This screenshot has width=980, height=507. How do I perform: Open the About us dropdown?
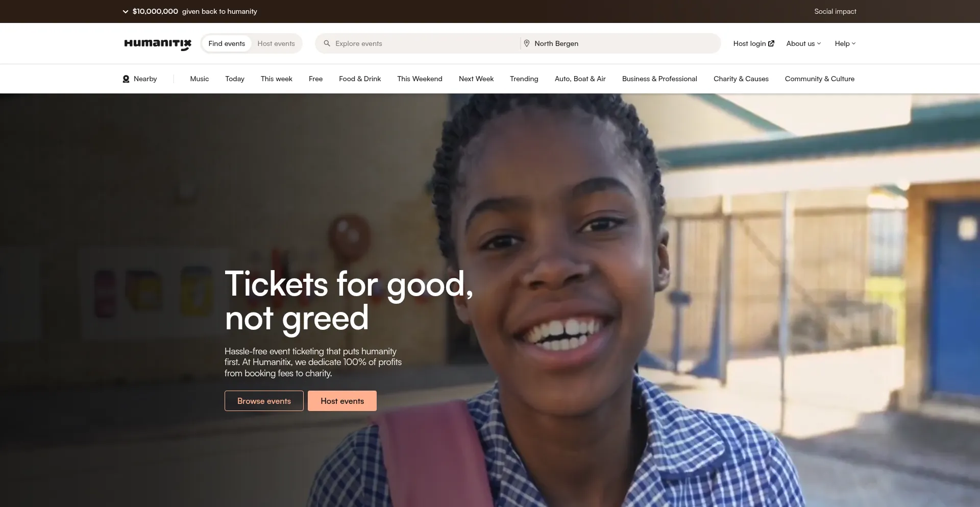tap(803, 43)
